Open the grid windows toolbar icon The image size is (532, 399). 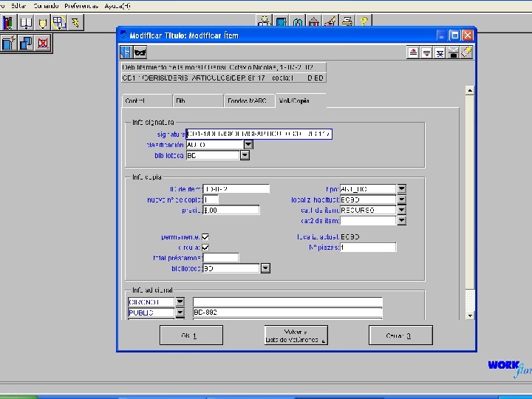pos(59,23)
